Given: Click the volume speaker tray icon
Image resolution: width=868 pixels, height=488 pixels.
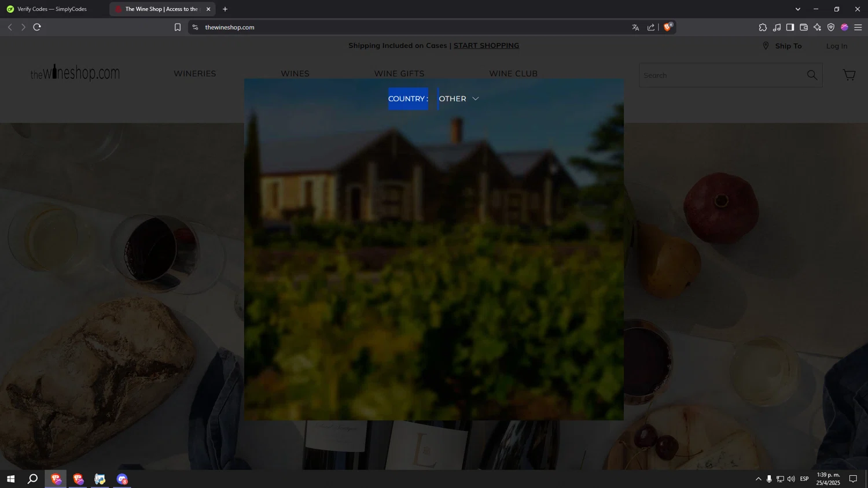Looking at the screenshot, I should (791, 479).
